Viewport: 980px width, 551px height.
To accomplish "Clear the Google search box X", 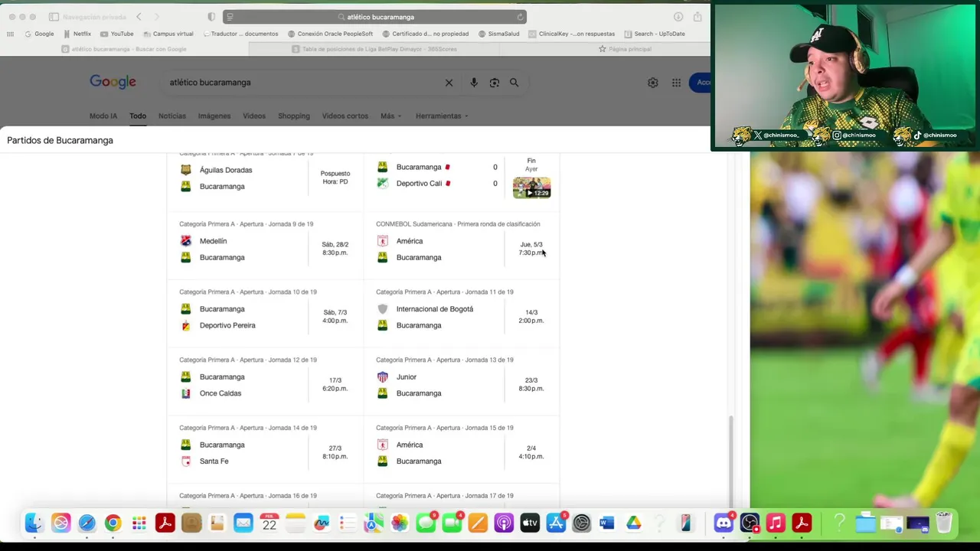I will (x=449, y=83).
